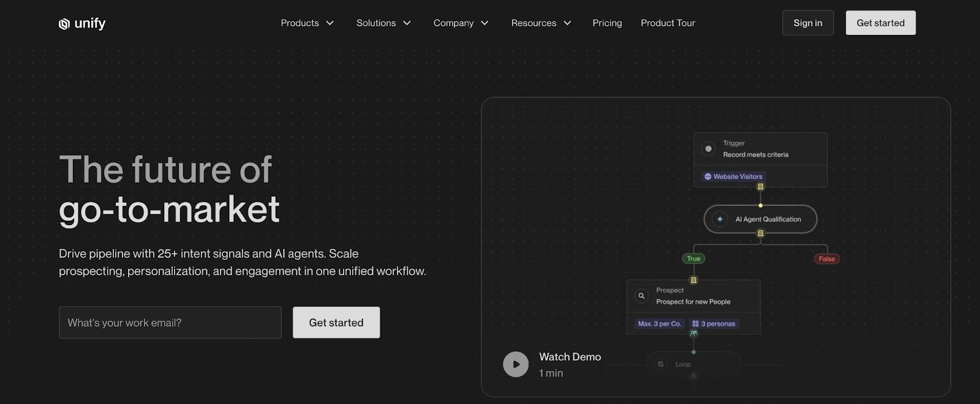Select the green True branch label

tap(693, 259)
